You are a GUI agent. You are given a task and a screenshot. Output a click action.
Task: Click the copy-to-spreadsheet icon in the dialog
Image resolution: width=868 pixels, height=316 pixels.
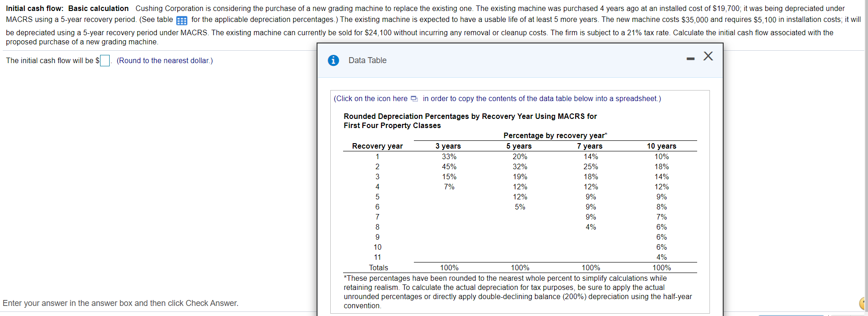click(x=414, y=98)
